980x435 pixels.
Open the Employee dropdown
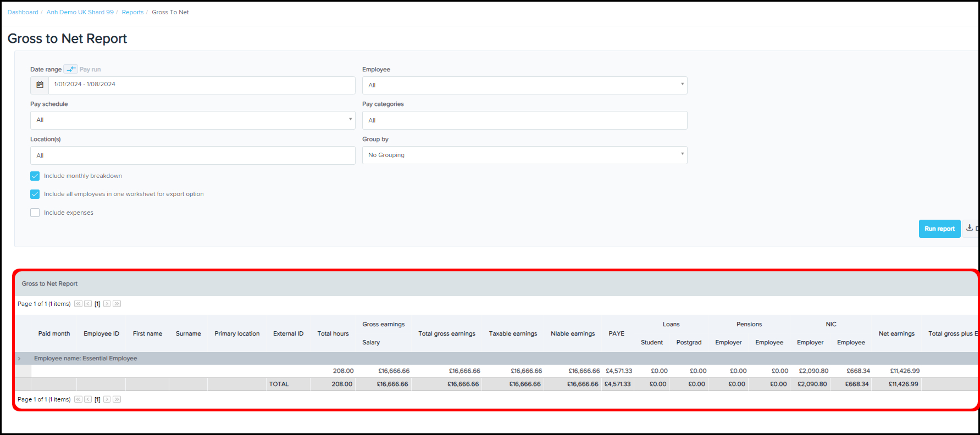[x=524, y=85]
